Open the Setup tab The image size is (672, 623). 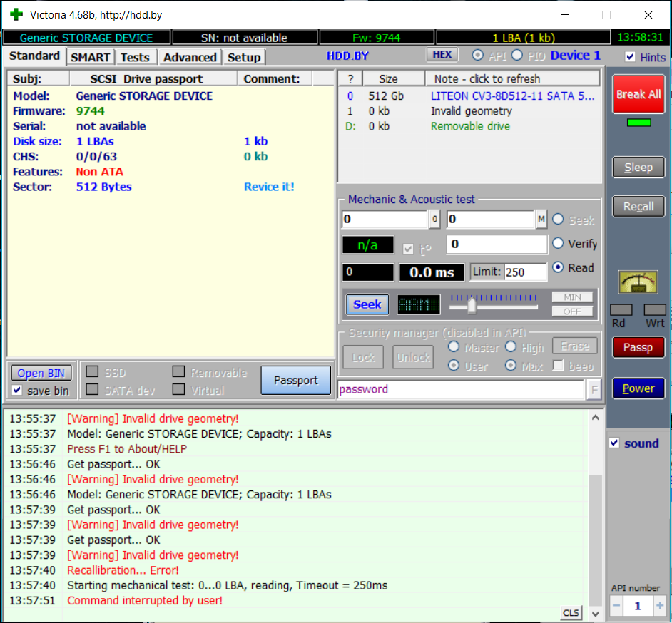244,57
